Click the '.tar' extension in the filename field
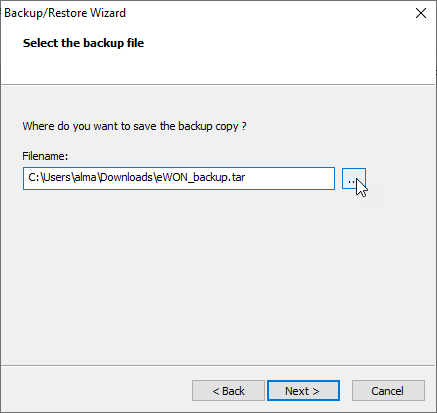The width and height of the screenshot is (437, 413). [236, 177]
